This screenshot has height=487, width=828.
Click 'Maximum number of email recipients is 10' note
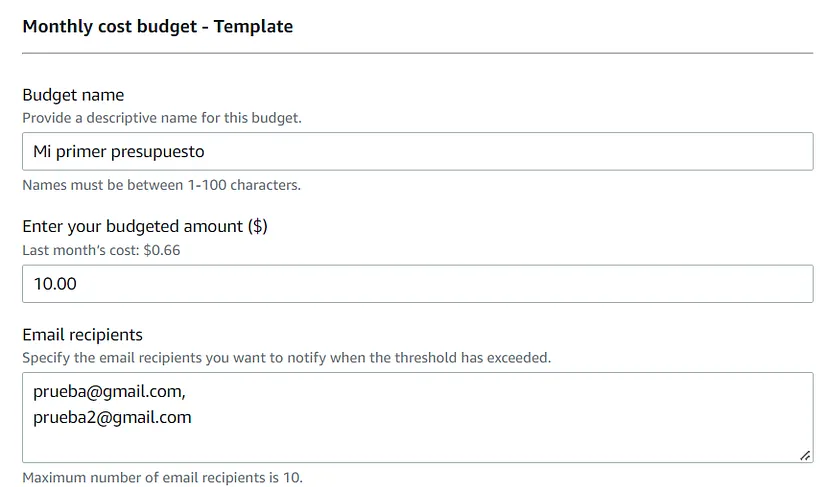tap(162, 477)
